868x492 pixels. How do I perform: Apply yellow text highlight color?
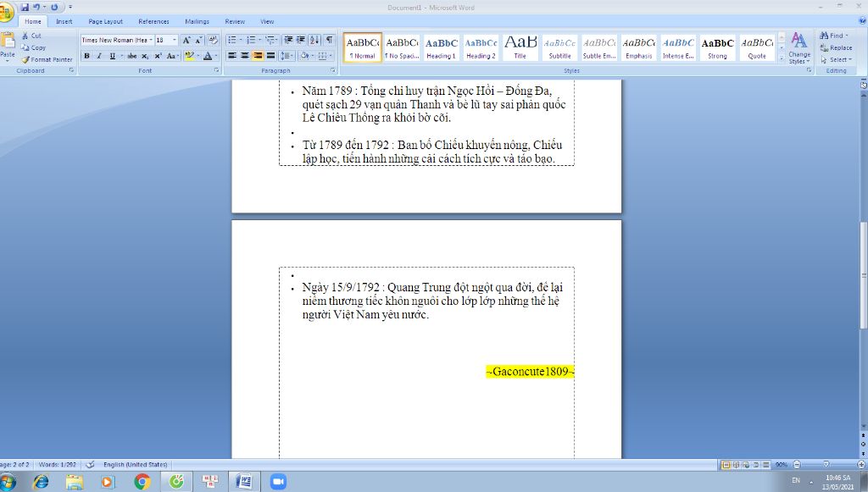[x=189, y=56]
